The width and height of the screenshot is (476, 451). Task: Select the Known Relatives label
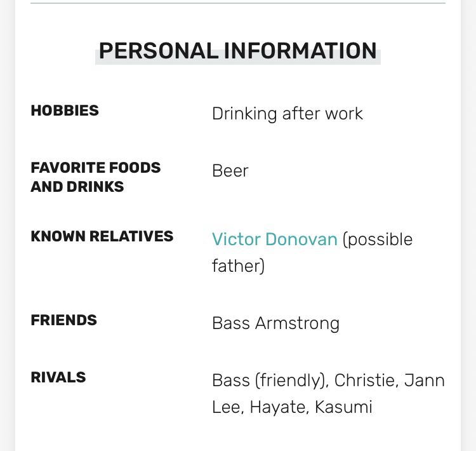click(x=102, y=236)
